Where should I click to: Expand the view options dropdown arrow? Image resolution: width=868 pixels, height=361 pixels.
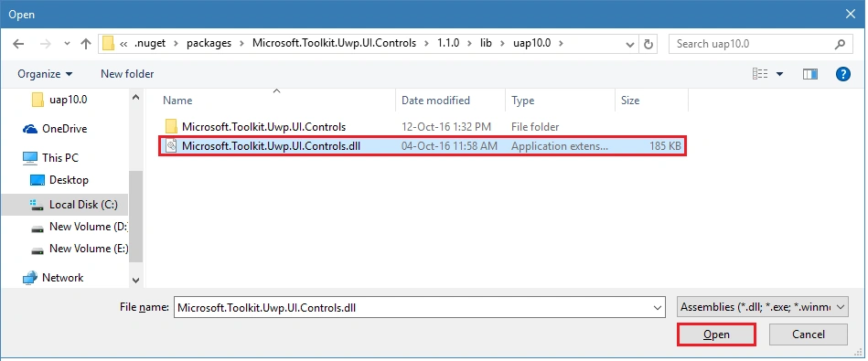pos(779,74)
